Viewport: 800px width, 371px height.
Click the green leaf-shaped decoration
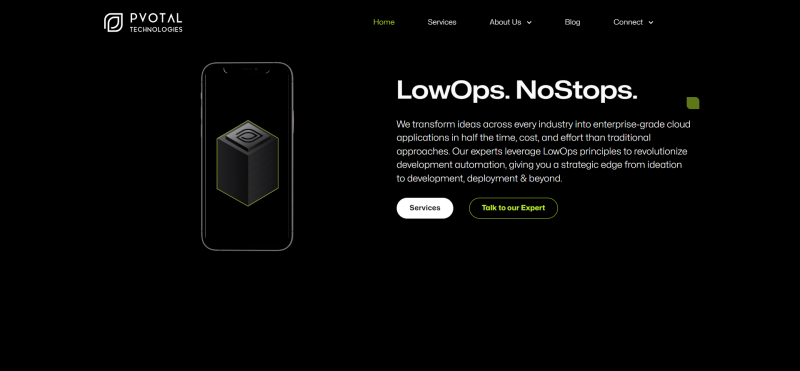693,103
